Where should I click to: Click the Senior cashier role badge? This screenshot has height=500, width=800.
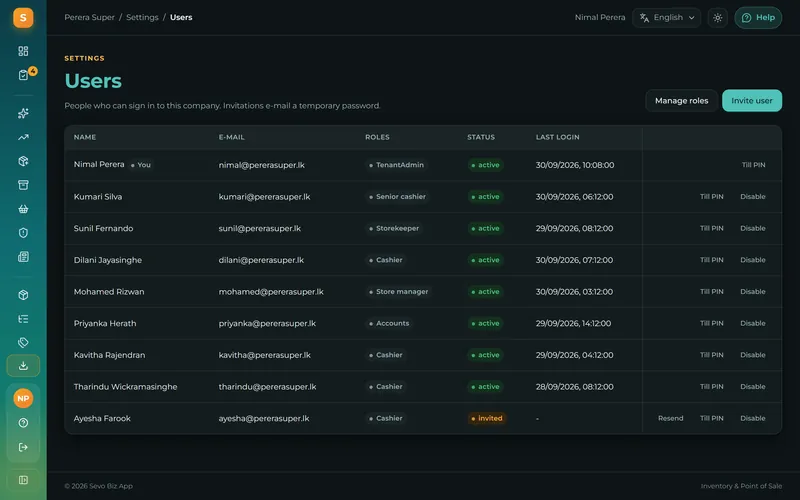397,196
